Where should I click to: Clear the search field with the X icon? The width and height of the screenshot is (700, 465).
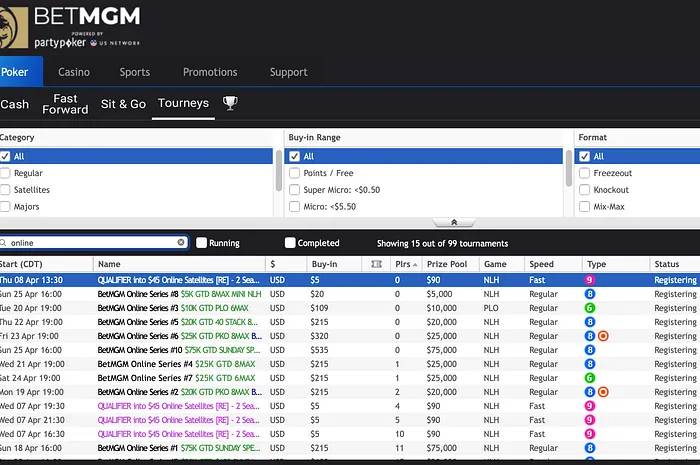coord(181,243)
